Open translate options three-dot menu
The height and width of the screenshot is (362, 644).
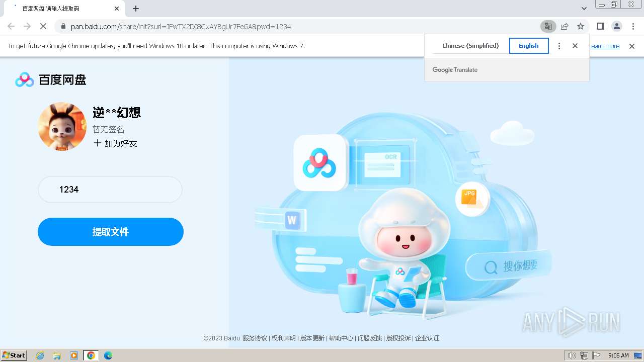pos(559,46)
